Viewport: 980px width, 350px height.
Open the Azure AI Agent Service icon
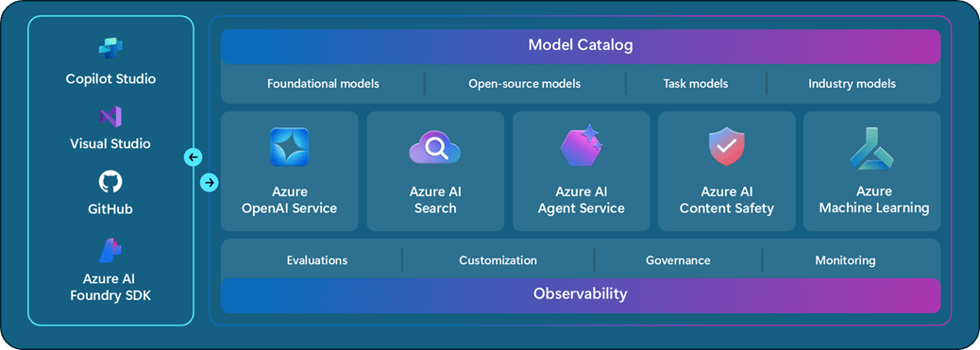point(582,146)
